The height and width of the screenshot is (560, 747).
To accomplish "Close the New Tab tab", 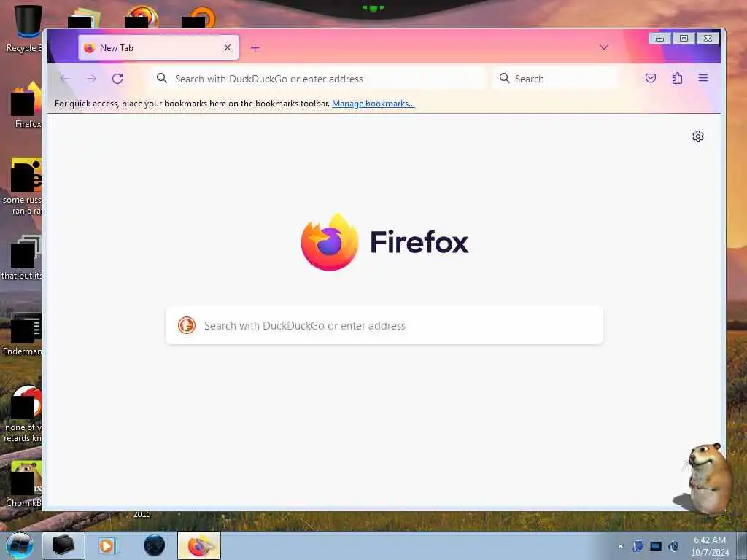I will tap(228, 47).
